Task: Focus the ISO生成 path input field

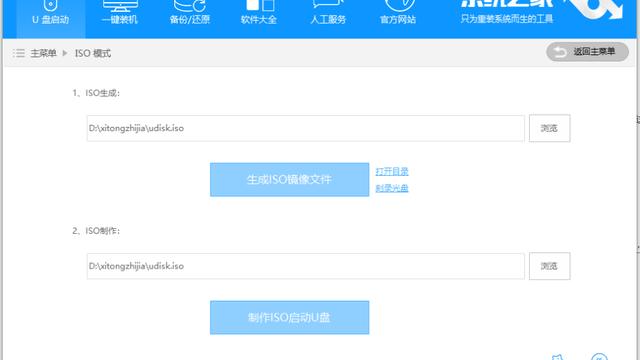Action: click(305, 128)
